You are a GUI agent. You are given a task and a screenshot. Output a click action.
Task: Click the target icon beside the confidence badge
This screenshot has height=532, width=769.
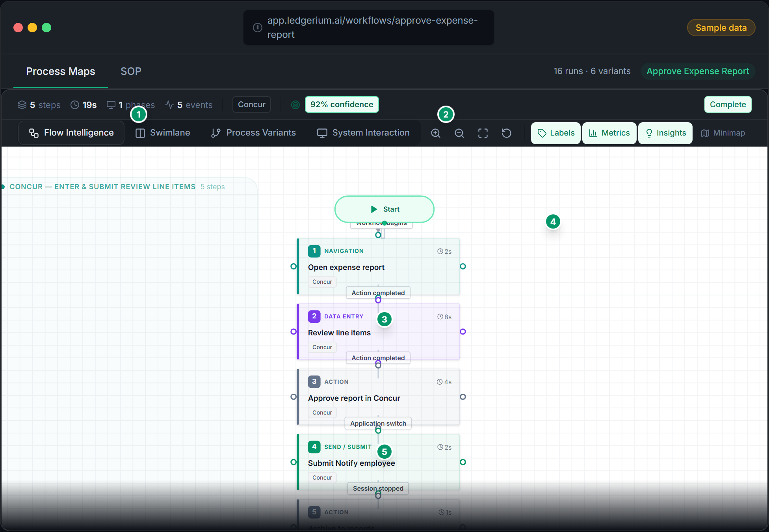(295, 105)
